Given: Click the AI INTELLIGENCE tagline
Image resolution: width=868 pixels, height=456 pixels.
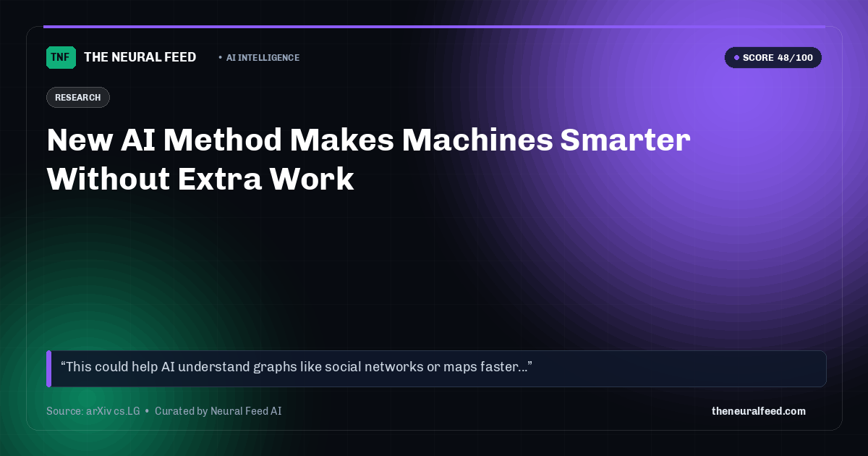Looking at the screenshot, I should click(x=263, y=58).
